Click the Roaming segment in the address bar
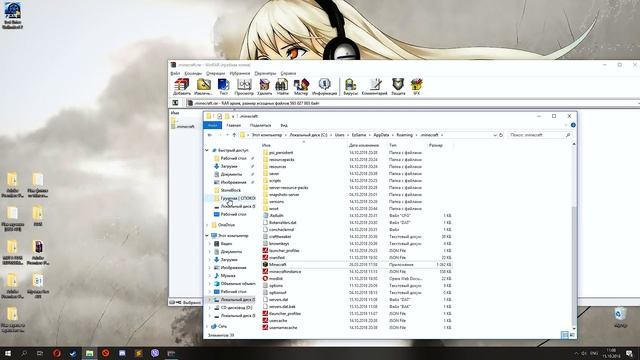The height and width of the screenshot is (360, 640). tap(404, 135)
